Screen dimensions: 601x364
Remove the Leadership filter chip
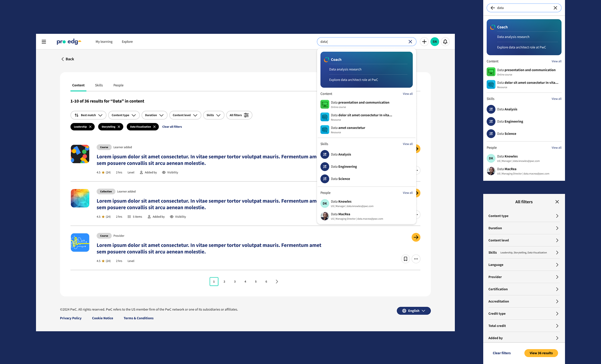pyautogui.click(x=90, y=127)
